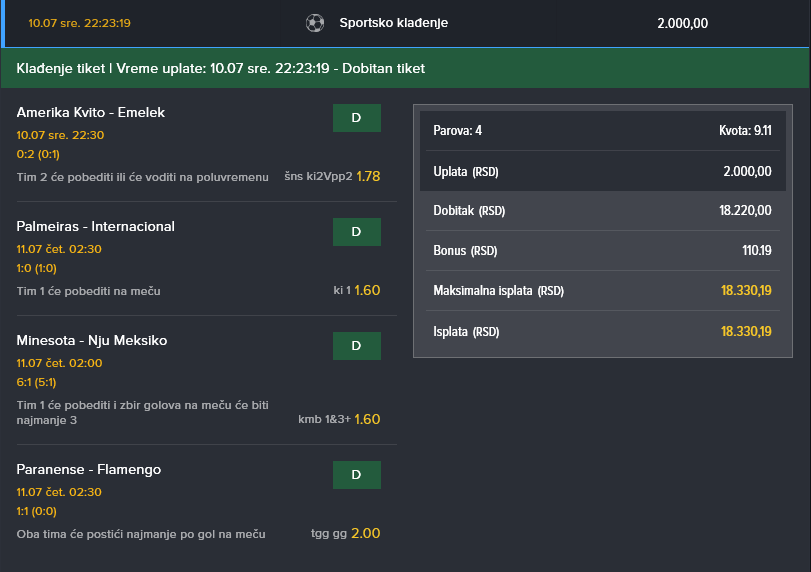Collapse the ticket row dated 10.07 sre. 22:23:19
Screen dimensions: 811x572
coord(406,23)
